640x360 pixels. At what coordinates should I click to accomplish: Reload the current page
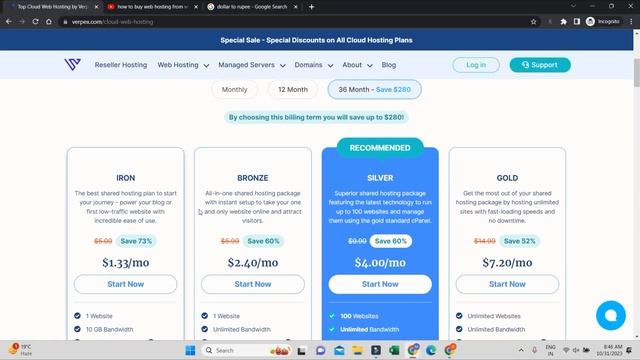click(36, 22)
